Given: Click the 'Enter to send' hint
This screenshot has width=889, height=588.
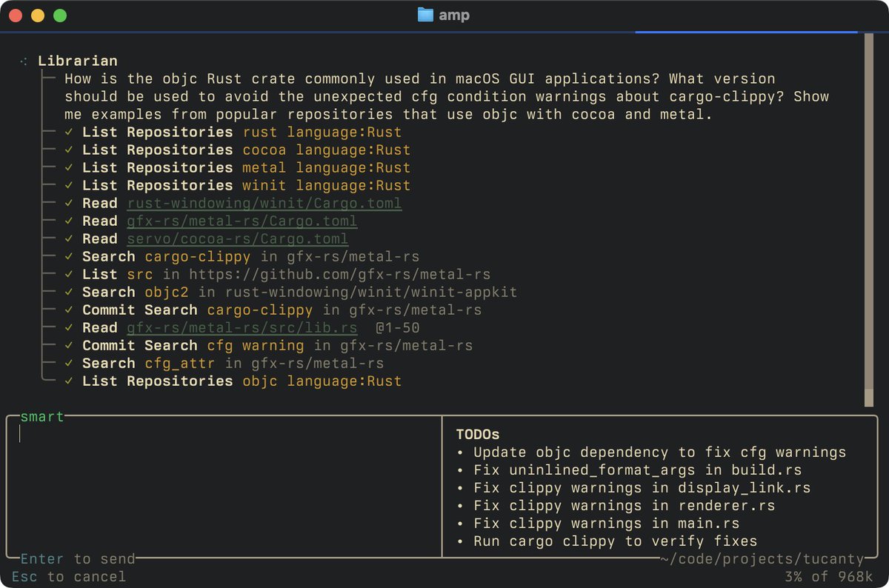Looking at the screenshot, I should click(x=78, y=559).
